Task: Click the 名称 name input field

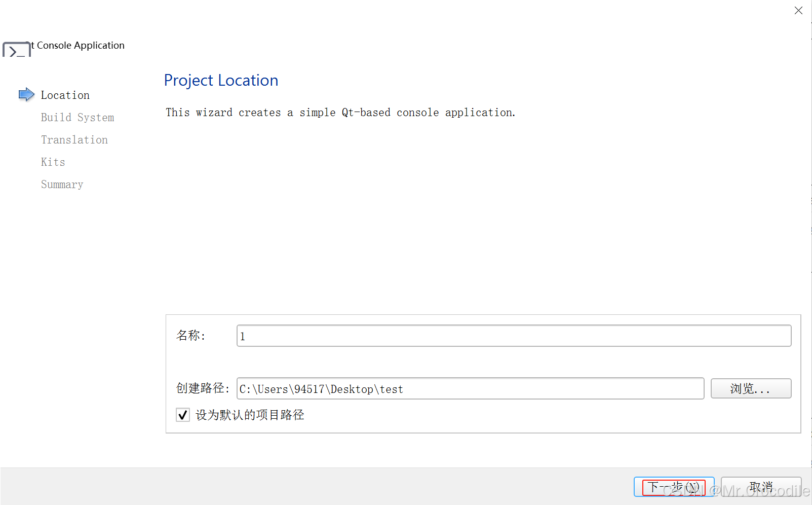Action: pyautogui.click(x=514, y=336)
